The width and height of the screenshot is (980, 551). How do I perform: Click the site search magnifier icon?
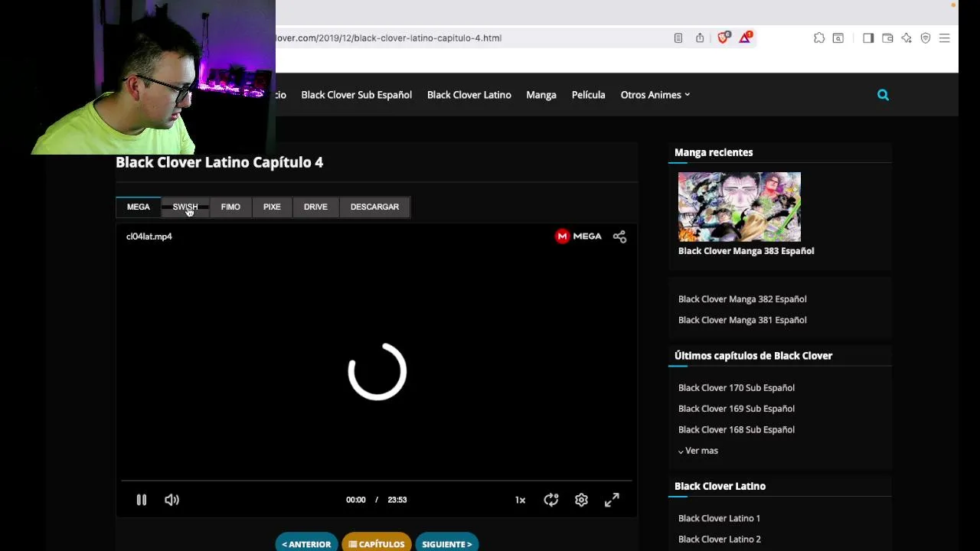click(883, 95)
